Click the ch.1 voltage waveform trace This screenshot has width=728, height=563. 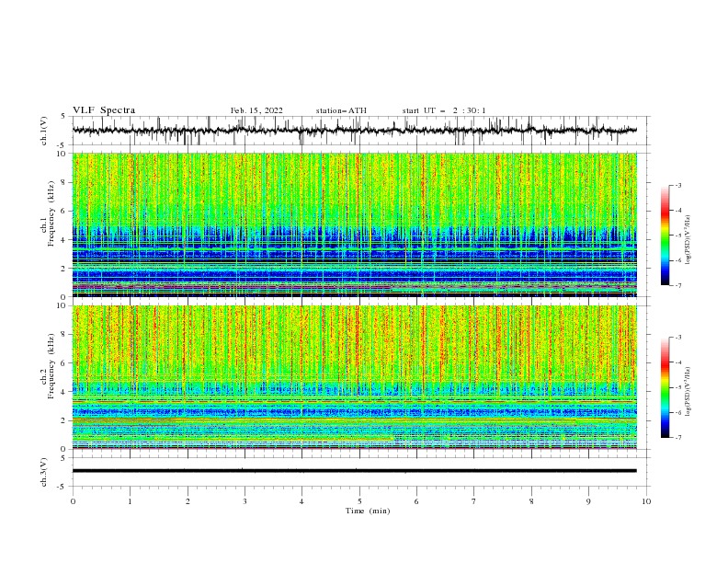(x=354, y=131)
